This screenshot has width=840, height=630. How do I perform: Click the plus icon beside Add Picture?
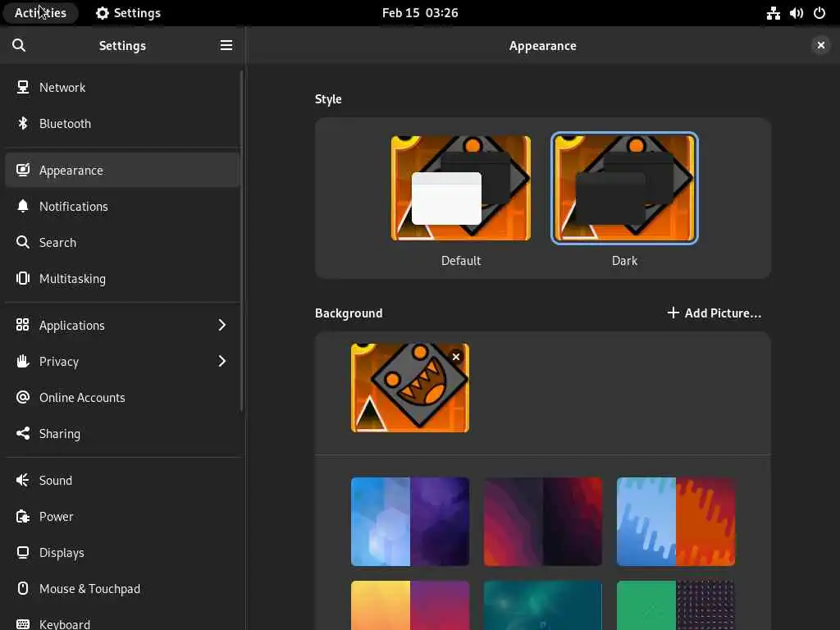(x=673, y=313)
